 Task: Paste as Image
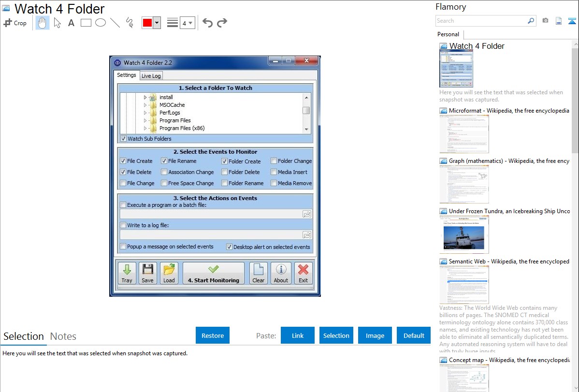point(375,335)
